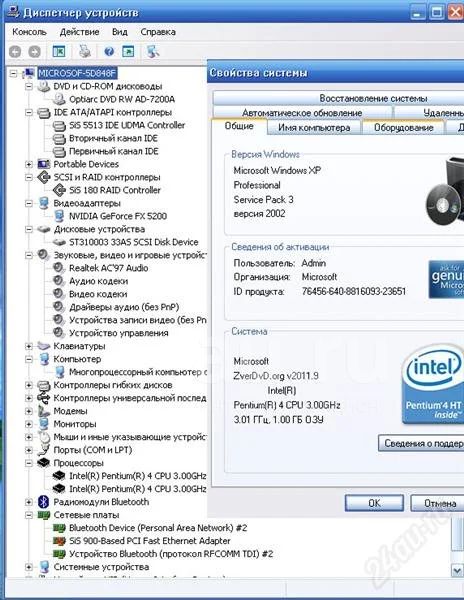Click the IDE ATA/ATAPI контроллеры icon
This screenshot has height=600, width=464.
coord(44,112)
